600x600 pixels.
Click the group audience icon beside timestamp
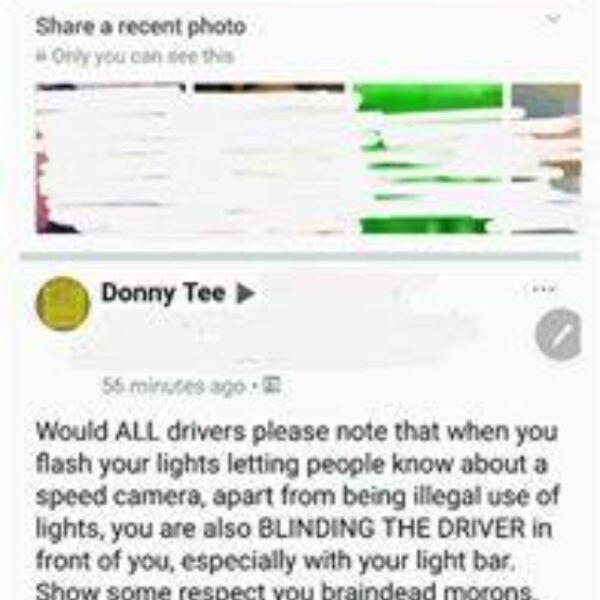[273, 385]
